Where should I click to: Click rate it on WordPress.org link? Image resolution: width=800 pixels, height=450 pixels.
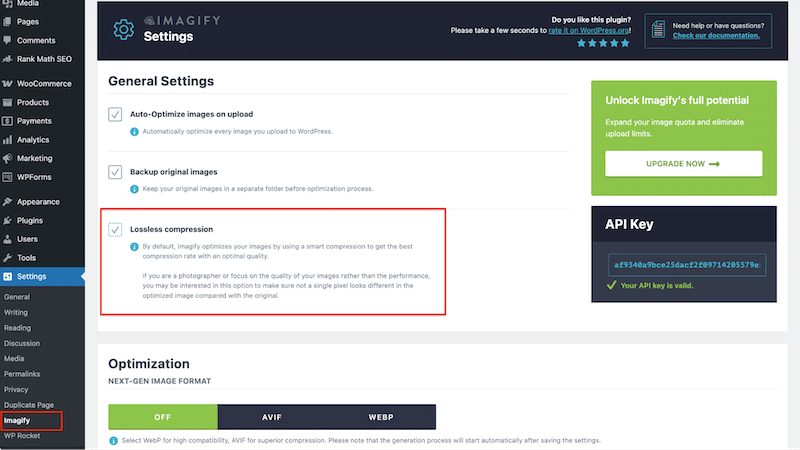(x=589, y=31)
